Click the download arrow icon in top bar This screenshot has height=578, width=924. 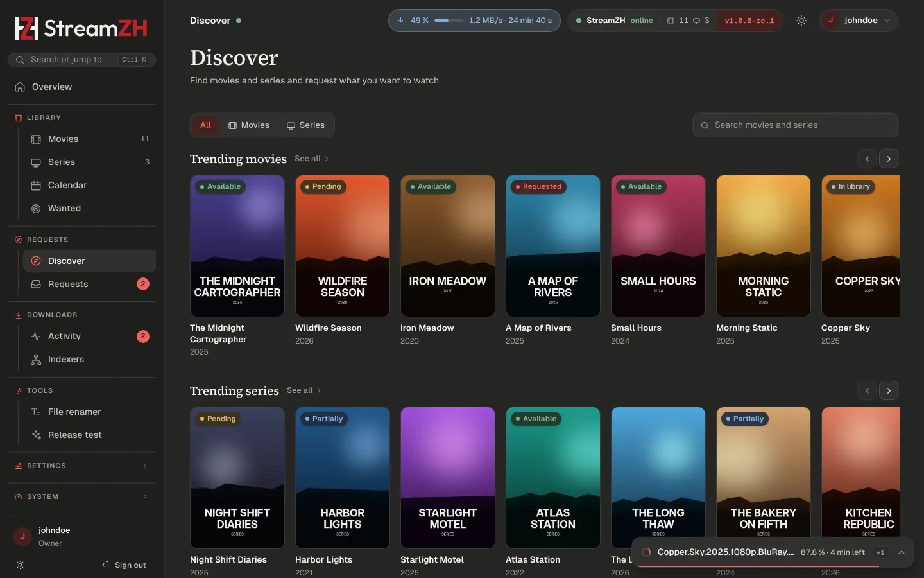pyautogui.click(x=400, y=21)
